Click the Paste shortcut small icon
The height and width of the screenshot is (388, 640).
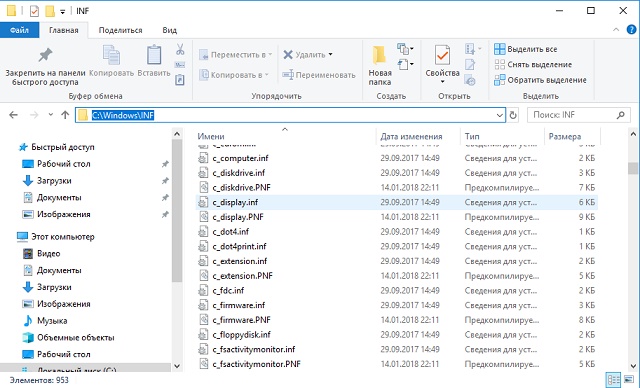[180, 80]
